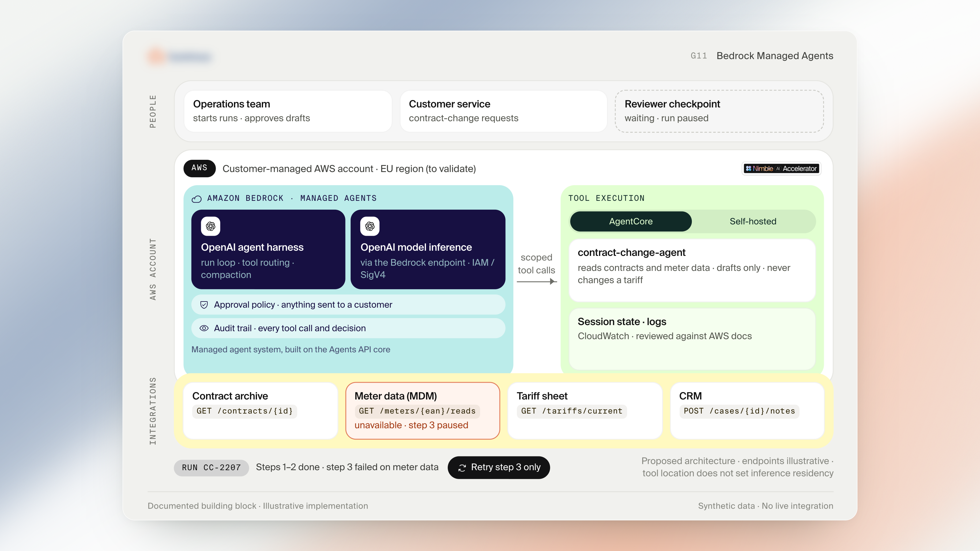Click 'unavailable · step 3 paused' status text
Image resolution: width=980 pixels, height=551 pixels.
(411, 425)
